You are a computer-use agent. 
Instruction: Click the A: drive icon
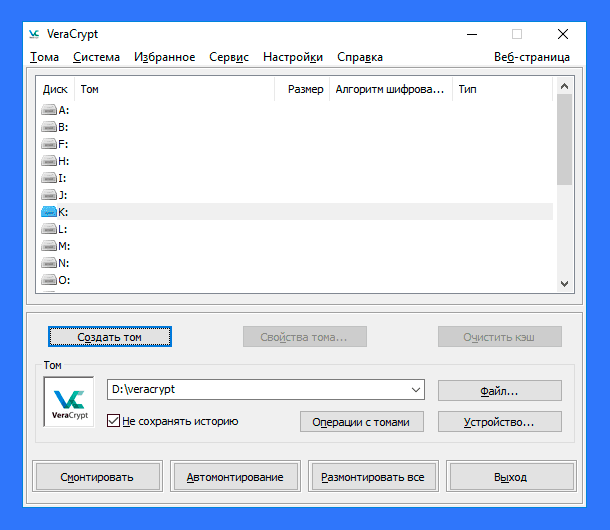tap(49, 110)
